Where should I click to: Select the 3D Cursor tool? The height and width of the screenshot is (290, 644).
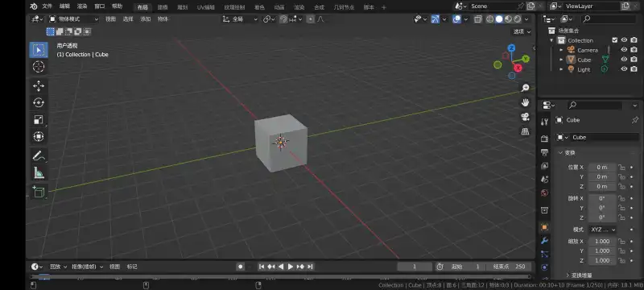[x=39, y=67]
